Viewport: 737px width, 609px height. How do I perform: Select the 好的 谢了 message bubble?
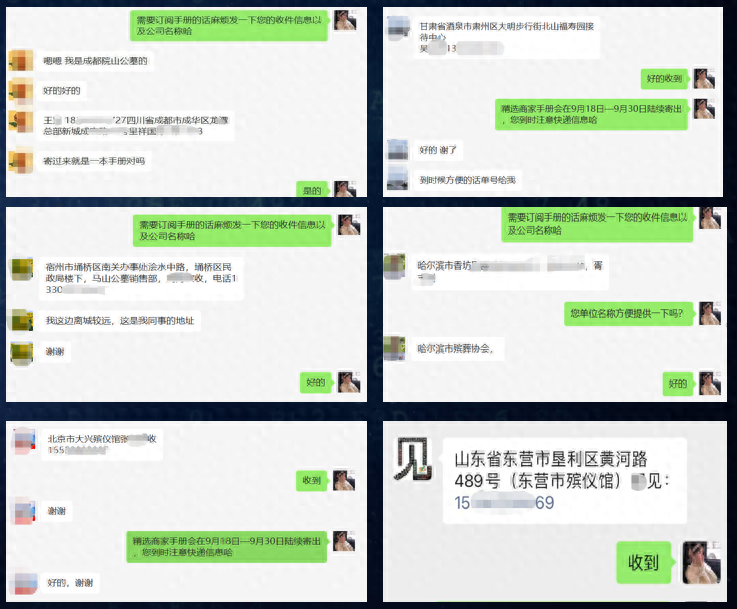coord(438,150)
